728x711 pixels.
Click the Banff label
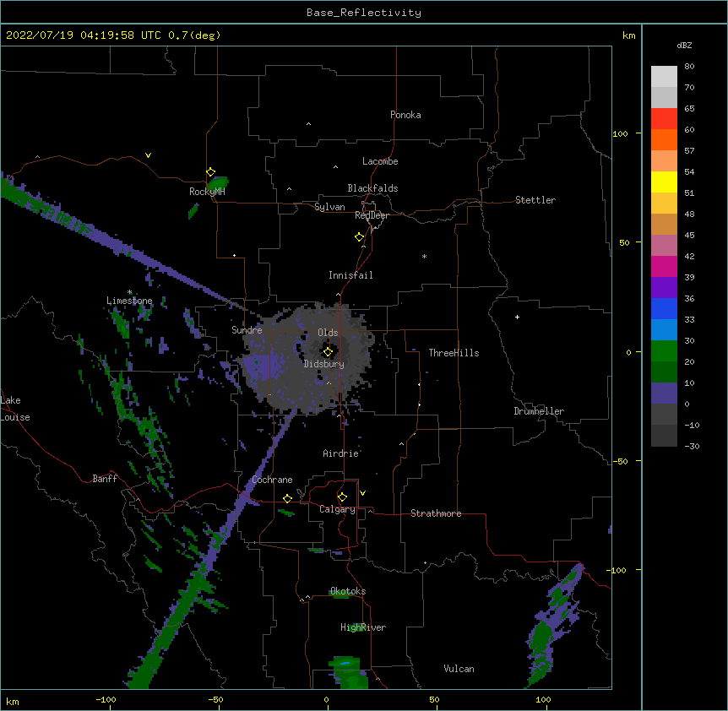click(105, 479)
